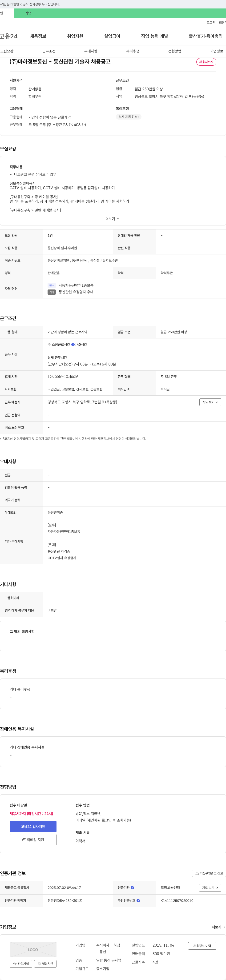The height and width of the screenshot is (980, 226).
Task: Click 일반 통신 공사업 industry value
Action: tap(109, 960)
